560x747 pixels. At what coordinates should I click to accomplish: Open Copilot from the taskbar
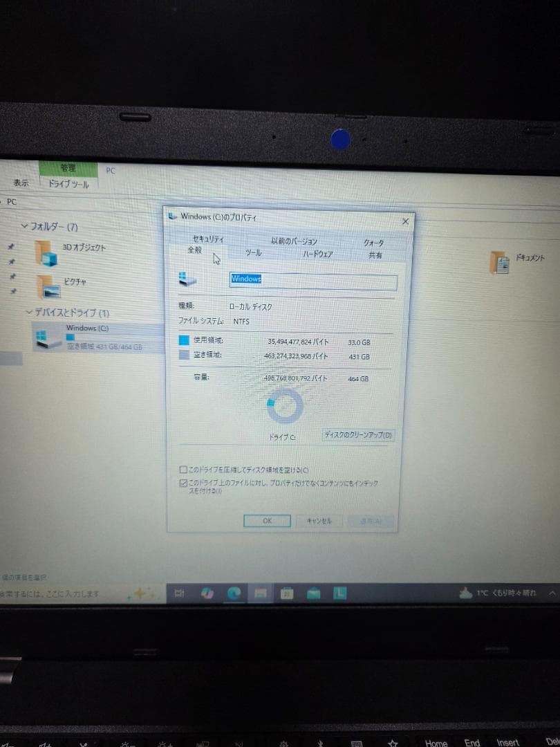point(206,593)
